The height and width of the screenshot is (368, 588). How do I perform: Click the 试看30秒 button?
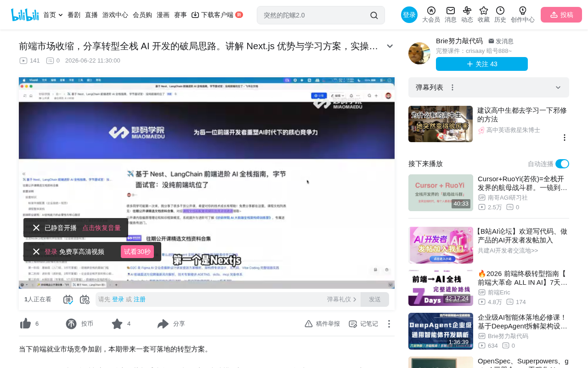pyautogui.click(x=137, y=252)
